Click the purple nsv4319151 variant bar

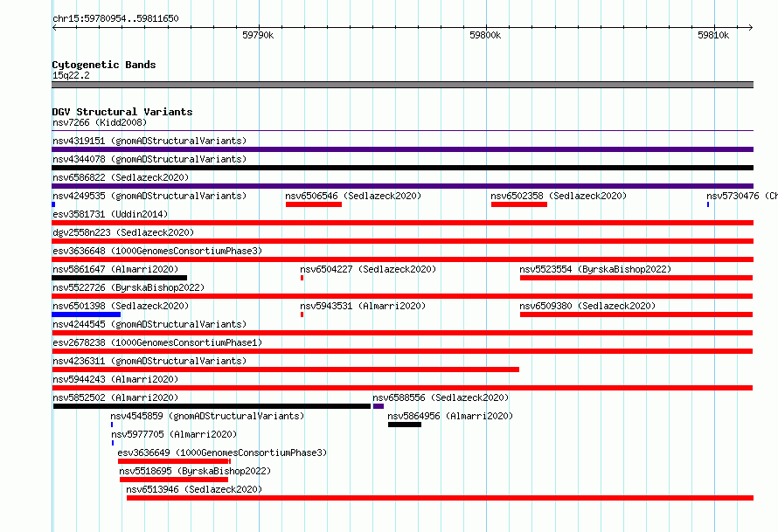coord(402,149)
